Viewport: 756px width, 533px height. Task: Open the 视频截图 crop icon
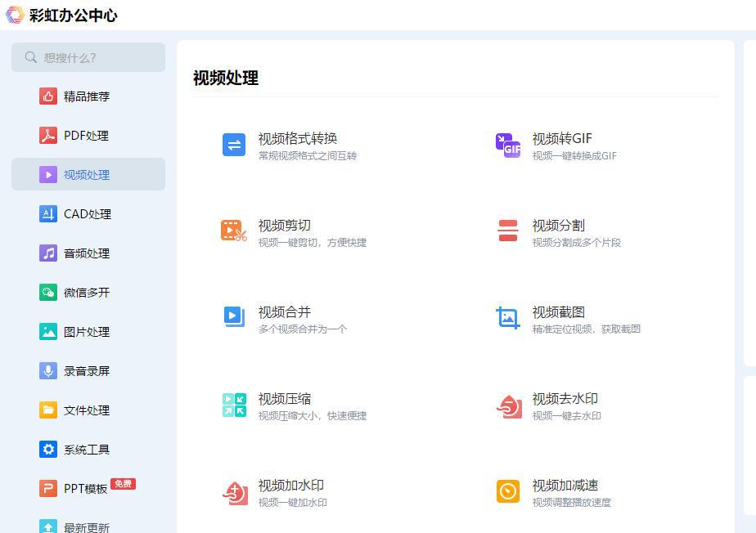click(508, 317)
